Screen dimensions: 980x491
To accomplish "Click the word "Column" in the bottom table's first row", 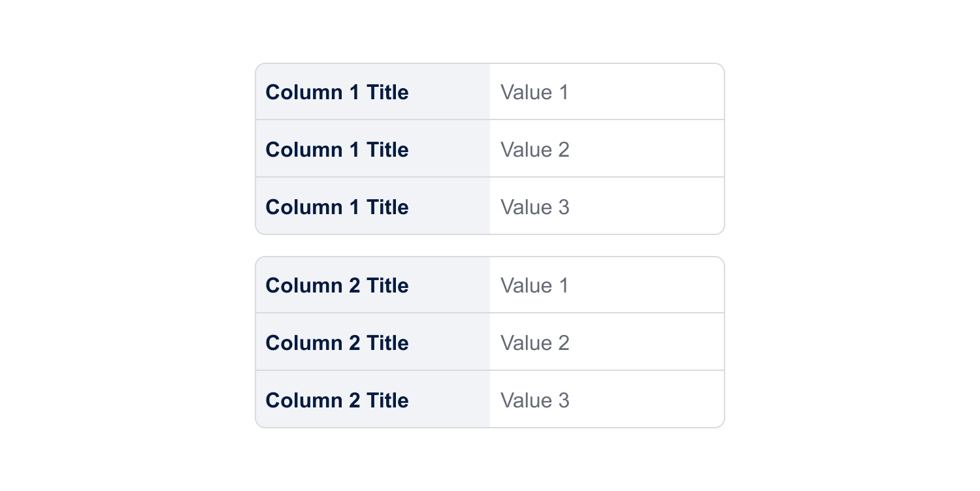I will tap(304, 286).
